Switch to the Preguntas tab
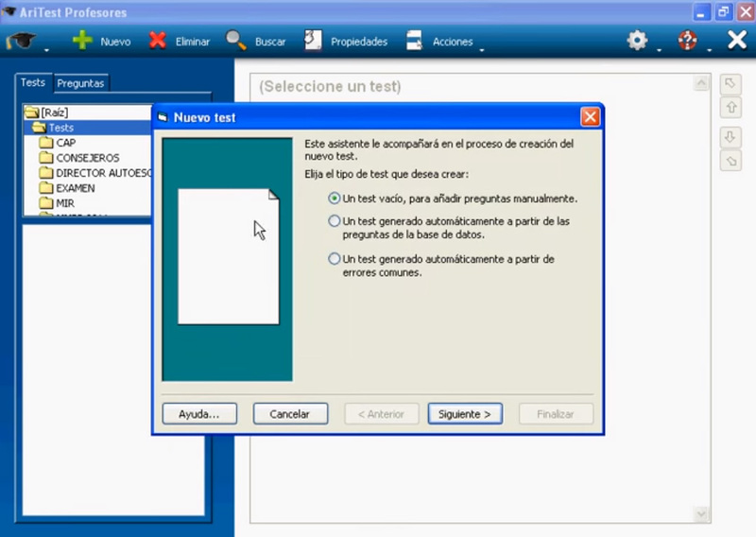The image size is (756, 537). [x=80, y=83]
